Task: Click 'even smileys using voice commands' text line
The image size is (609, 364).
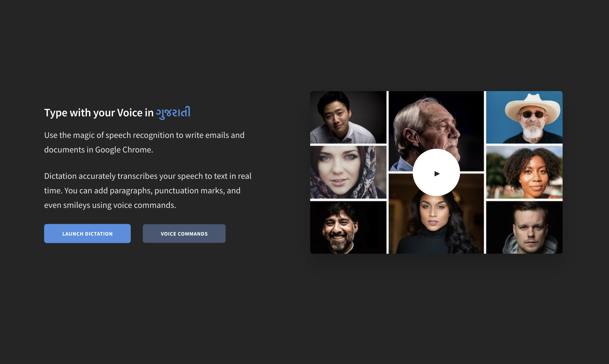Action: tap(110, 205)
